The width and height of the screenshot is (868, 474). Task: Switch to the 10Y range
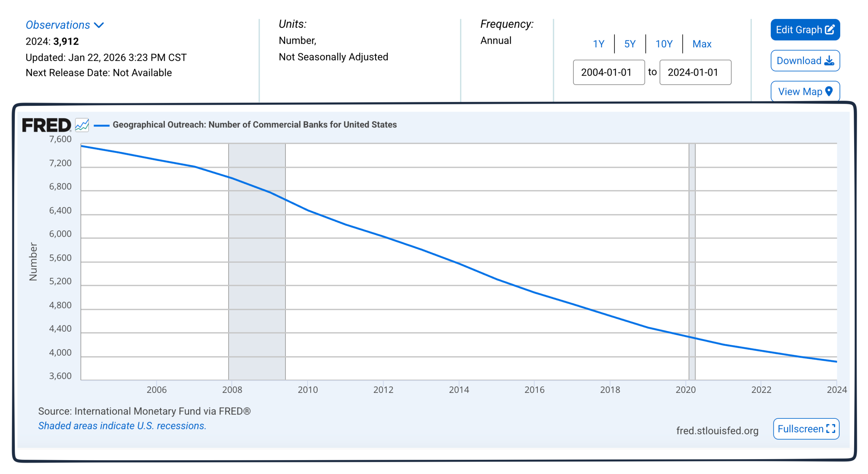[664, 44]
